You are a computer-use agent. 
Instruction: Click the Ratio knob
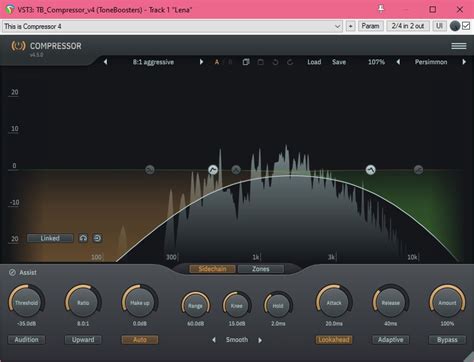(x=83, y=302)
